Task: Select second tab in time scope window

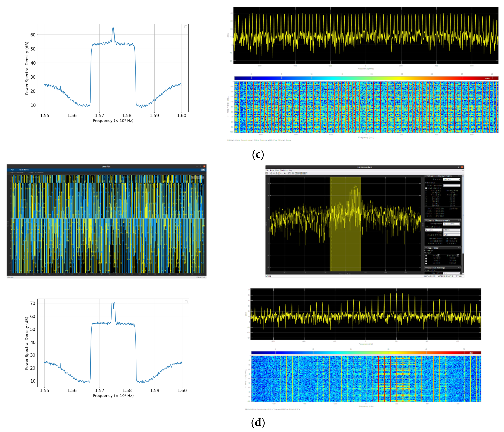Action: click(24, 170)
